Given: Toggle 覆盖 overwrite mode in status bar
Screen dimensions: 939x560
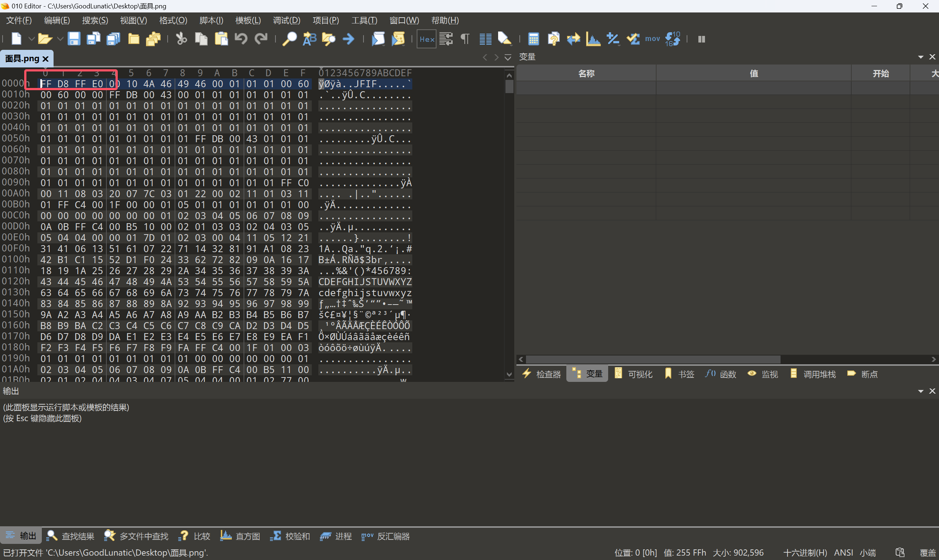Looking at the screenshot, I should [927, 552].
